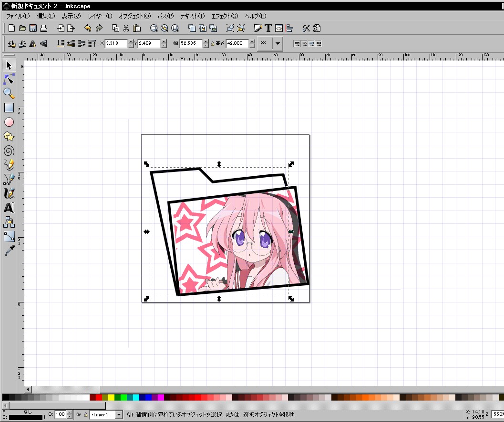
Task: Open the 表示(V) menu
Action: click(71, 16)
